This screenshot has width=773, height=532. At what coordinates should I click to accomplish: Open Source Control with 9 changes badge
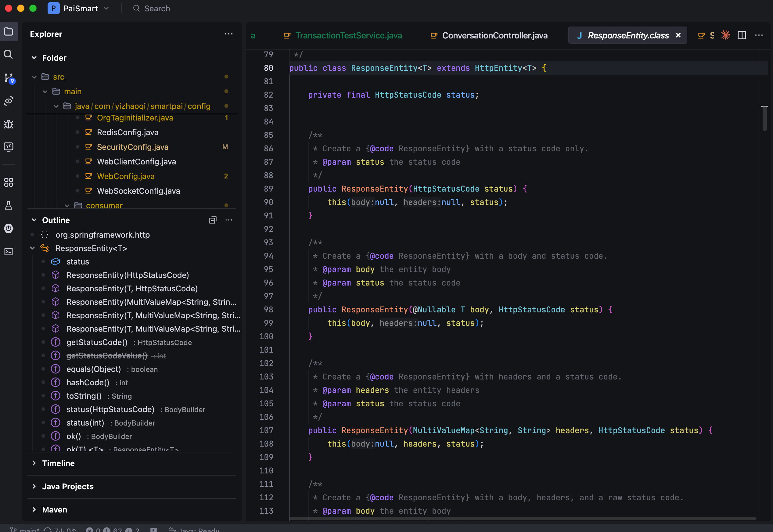point(9,78)
